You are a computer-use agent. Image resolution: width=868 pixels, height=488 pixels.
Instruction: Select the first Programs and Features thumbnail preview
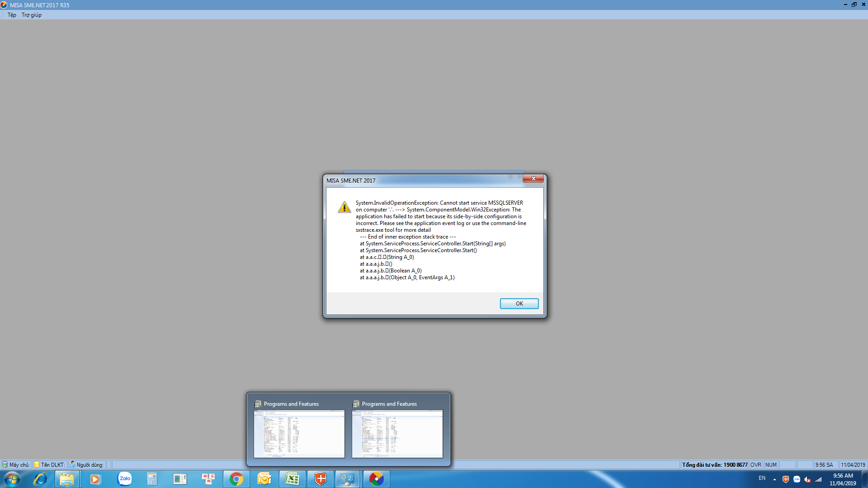pyautogui.click(x=299, y=434)
